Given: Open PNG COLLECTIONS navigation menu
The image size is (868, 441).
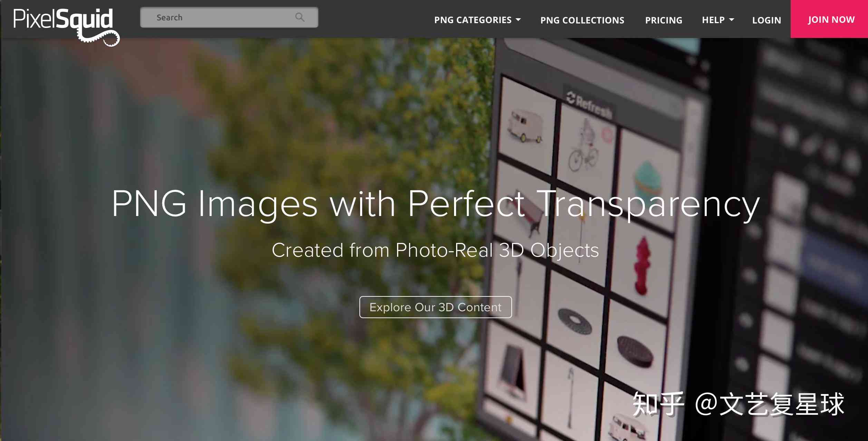Looking at the screenshot, I should pyautogui.click(x=582, y=20).
